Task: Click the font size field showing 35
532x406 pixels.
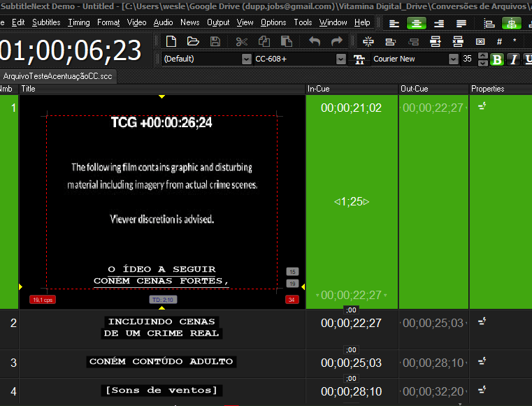Action: click(468, 59)
